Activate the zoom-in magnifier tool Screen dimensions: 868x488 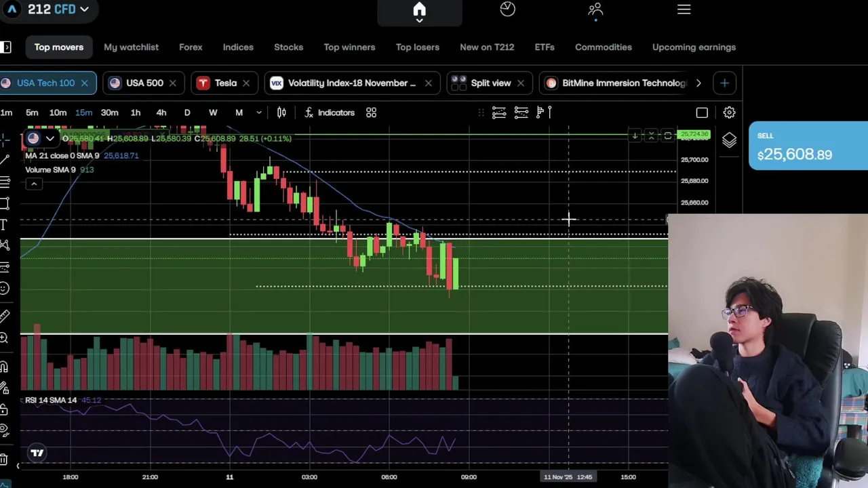tap(4, 338)
